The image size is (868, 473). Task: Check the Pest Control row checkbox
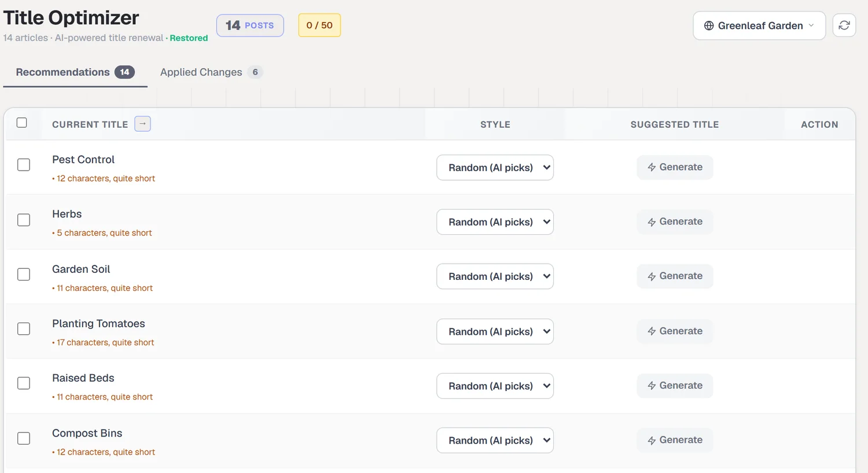(x=24, y=165)
